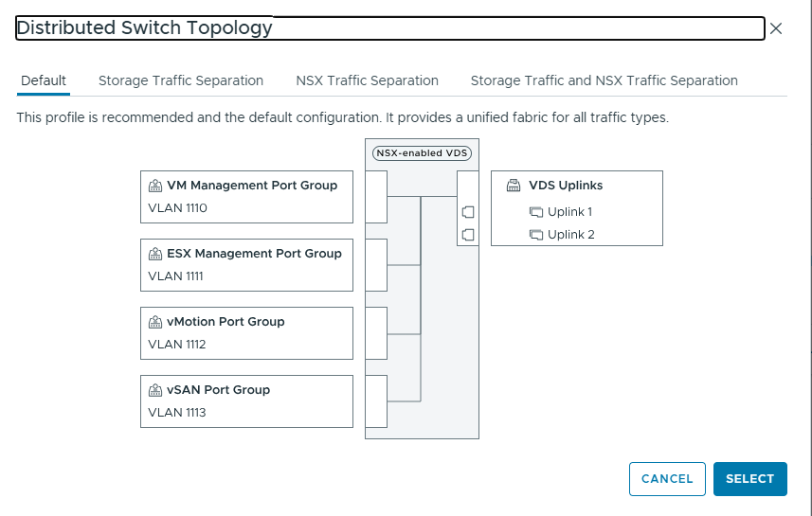Switch to the Default tab

click(x=44, y=80)
